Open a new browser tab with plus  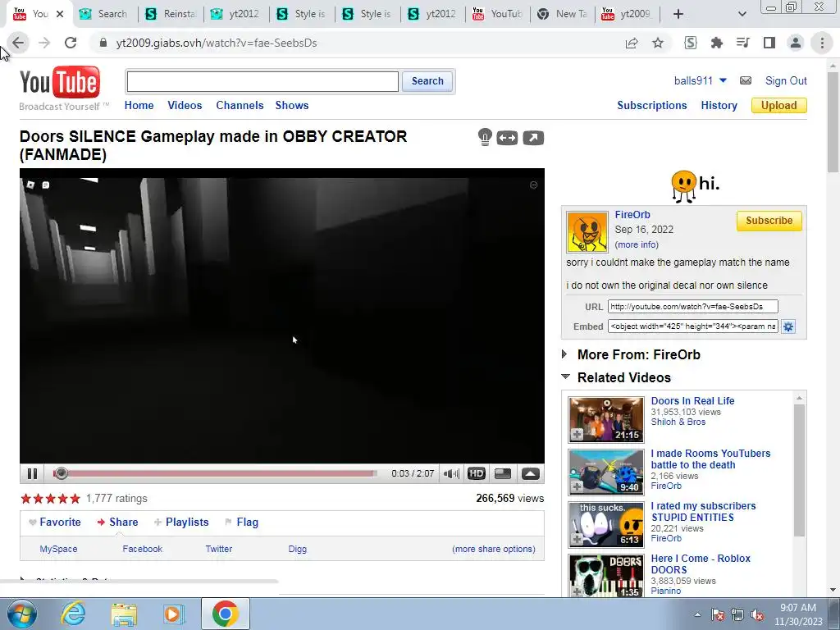pyautogui.click(x=678, y=14)
